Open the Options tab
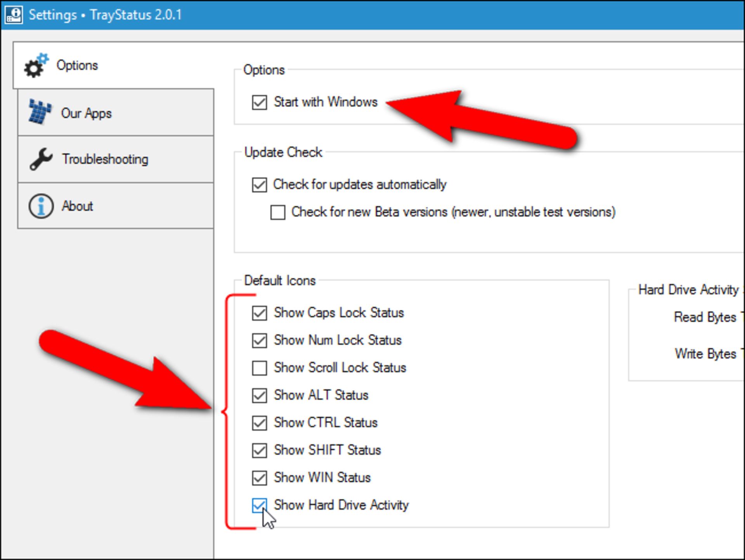 click(x=77, y=65)
